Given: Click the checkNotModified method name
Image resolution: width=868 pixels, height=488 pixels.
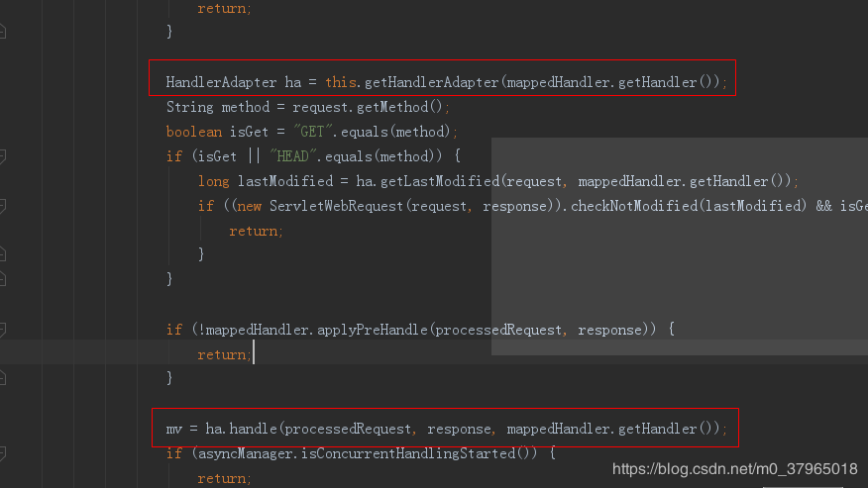Looking at the screenshot, I should click(x=634, y=206).
